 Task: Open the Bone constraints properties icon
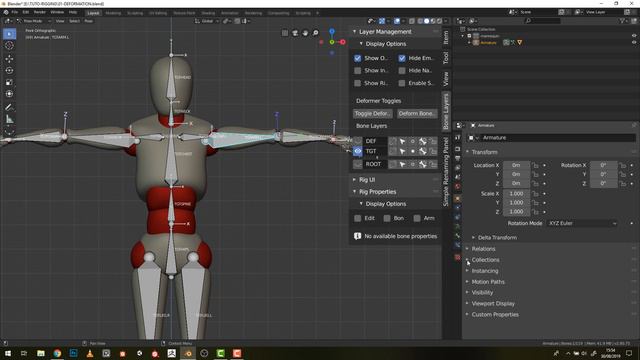coord(458,245)
